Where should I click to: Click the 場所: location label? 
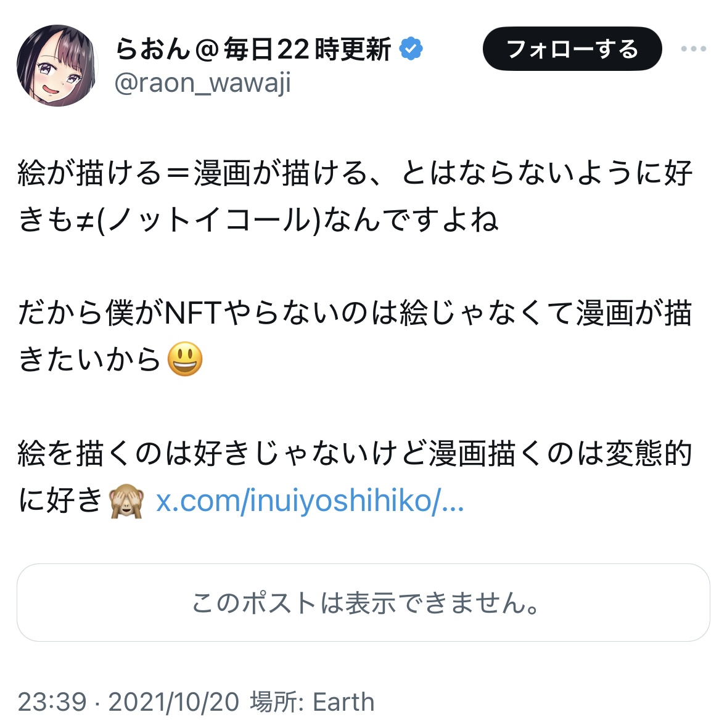(x=277, y=702)
